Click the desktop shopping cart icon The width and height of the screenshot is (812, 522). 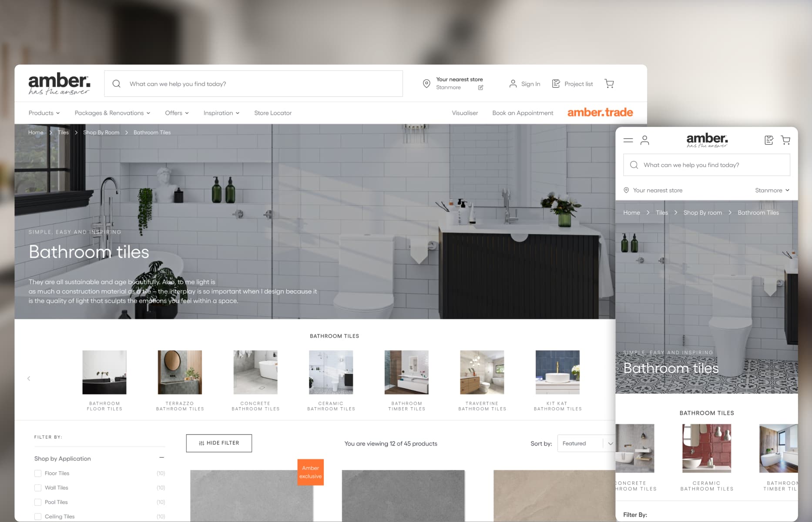click(x=609, y=84)
